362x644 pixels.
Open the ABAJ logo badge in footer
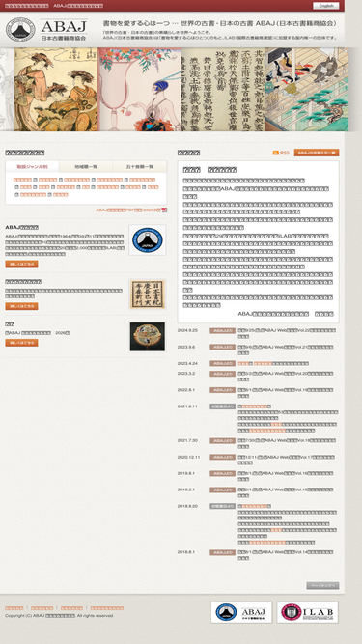click(241, 612)
